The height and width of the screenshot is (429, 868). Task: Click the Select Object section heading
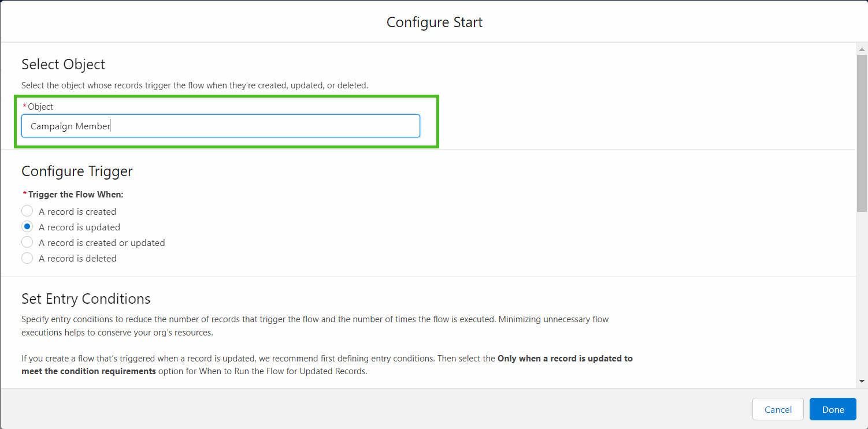(x=63, y=64)
